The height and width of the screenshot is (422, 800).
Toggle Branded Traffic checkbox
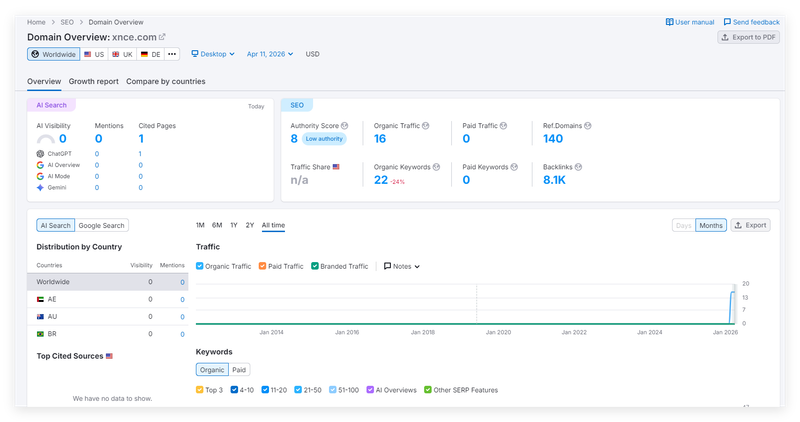315,266
